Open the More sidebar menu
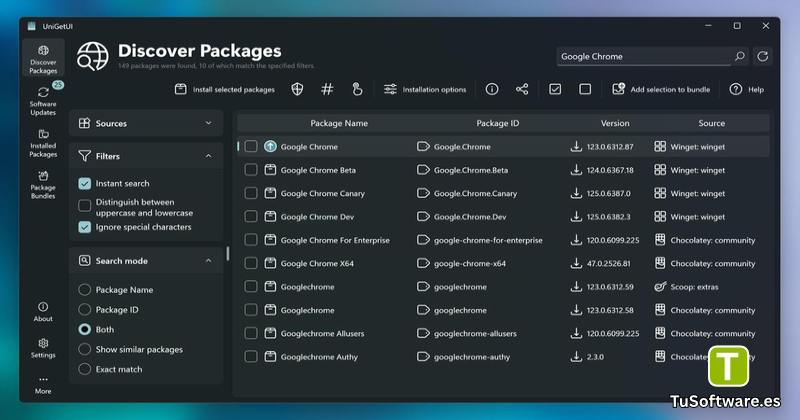The height and width of the screenshot is (420, 800). click(43, 384)
